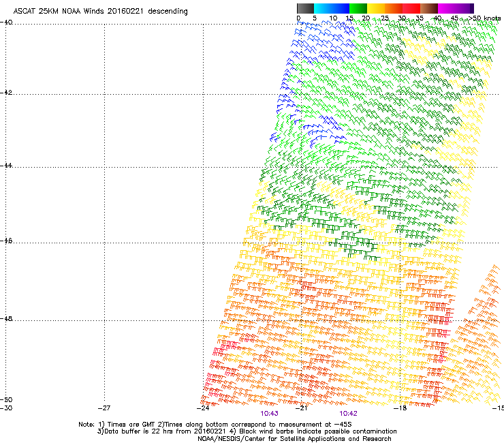Click the purple '10:43' time label

click(x=269, y=414)
